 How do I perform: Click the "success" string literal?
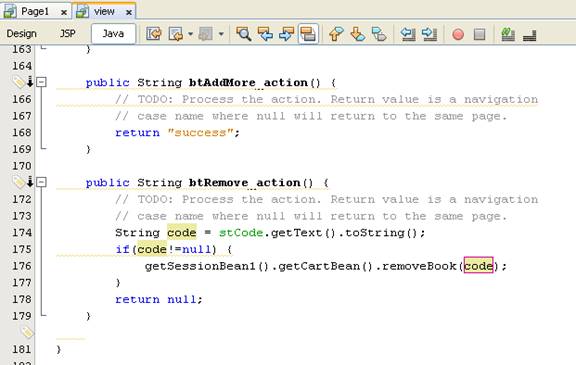tap(201, 133)
